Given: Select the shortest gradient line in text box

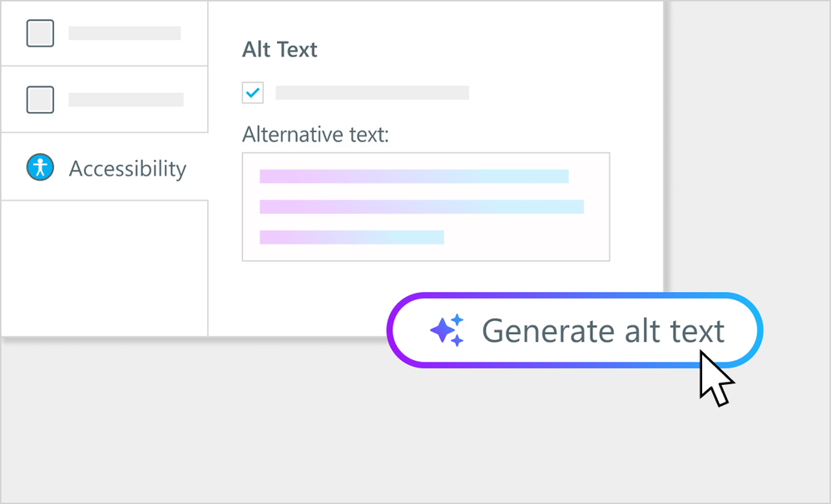Looking at the screenshot, I should 351,238.
